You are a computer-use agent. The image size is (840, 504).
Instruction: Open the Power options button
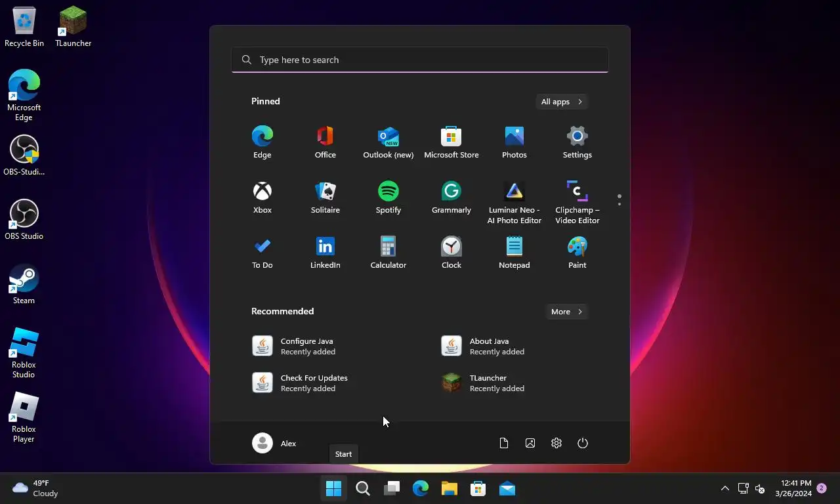click(583, 443)
